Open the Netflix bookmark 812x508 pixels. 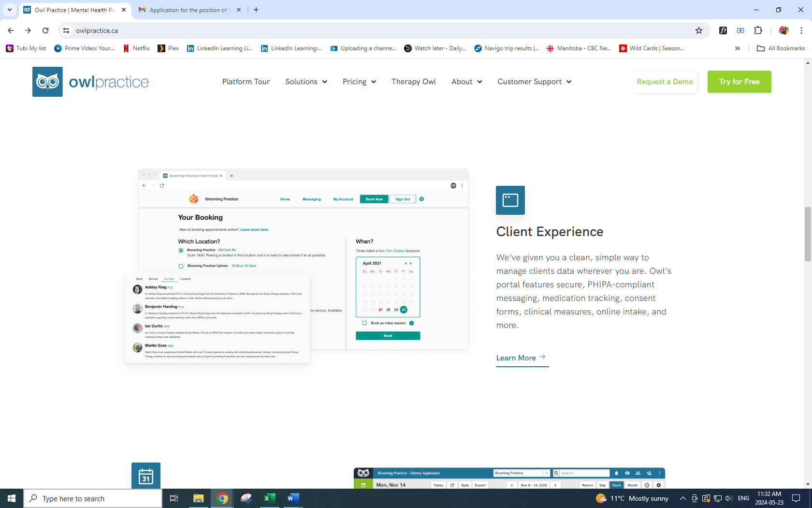tap(136, 48)
